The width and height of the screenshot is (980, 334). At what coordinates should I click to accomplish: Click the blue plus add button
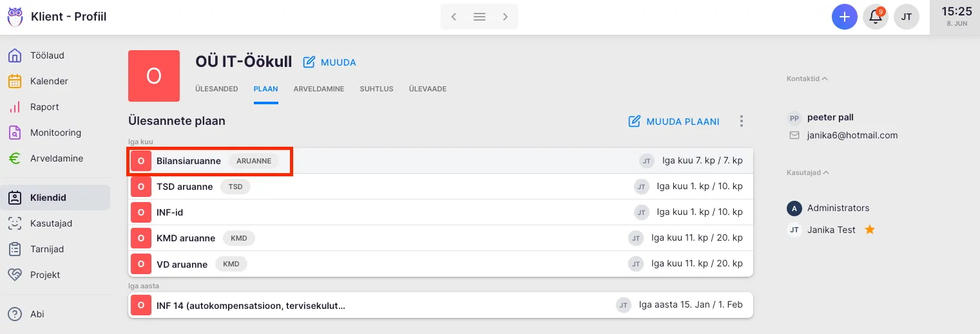coord(844,17)
